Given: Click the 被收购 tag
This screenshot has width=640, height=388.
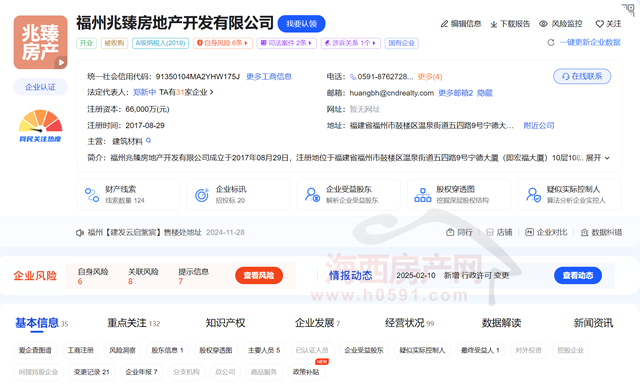Looking at the screenshot, I should pos(115,43).
